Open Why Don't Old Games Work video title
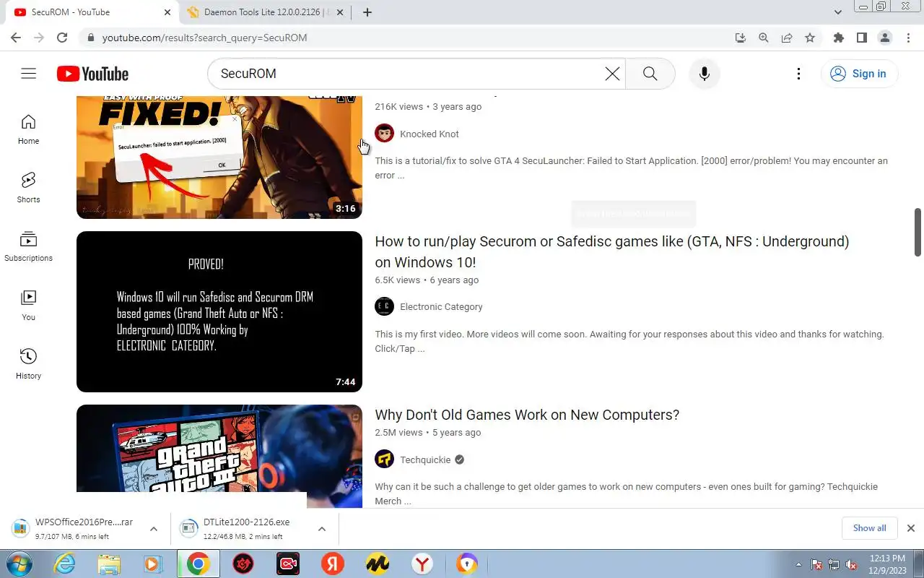Viewport: 924px width, 578px height. (x=527, y=415)
